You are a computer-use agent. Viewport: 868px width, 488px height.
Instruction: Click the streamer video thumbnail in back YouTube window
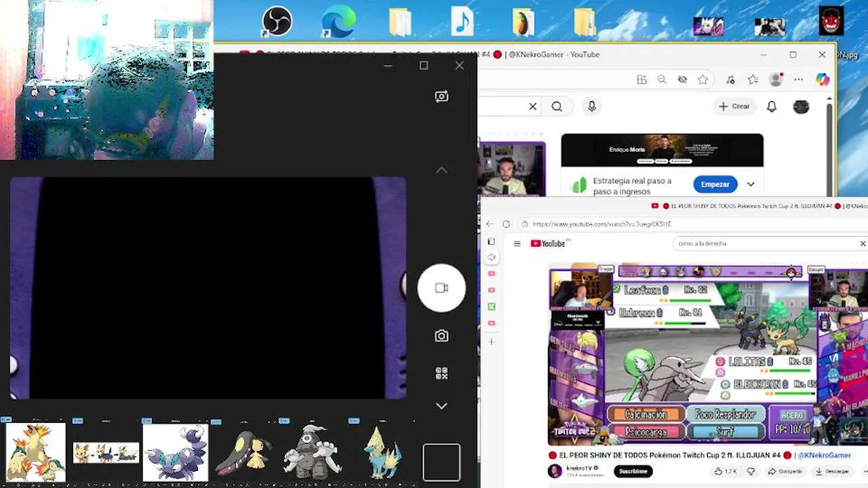511,169
